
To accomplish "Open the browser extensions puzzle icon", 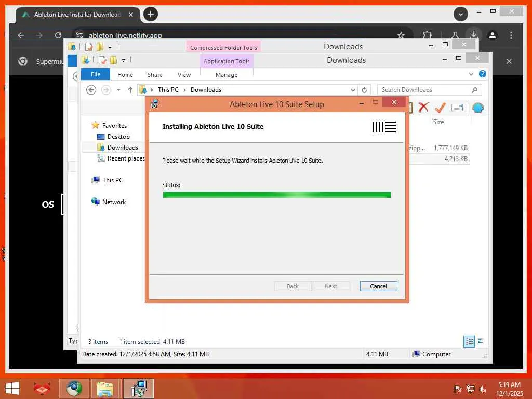I will [x=427, y=35].
